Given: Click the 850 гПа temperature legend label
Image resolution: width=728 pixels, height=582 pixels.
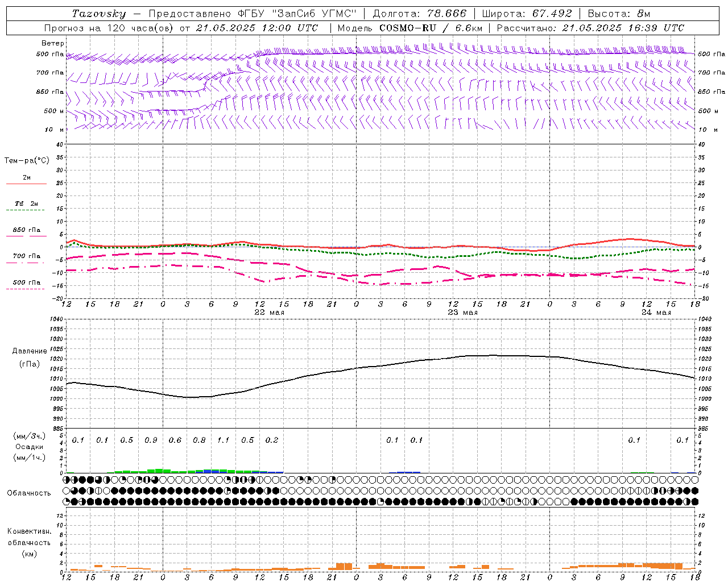Looking at the screenshot, I should 27,230.
